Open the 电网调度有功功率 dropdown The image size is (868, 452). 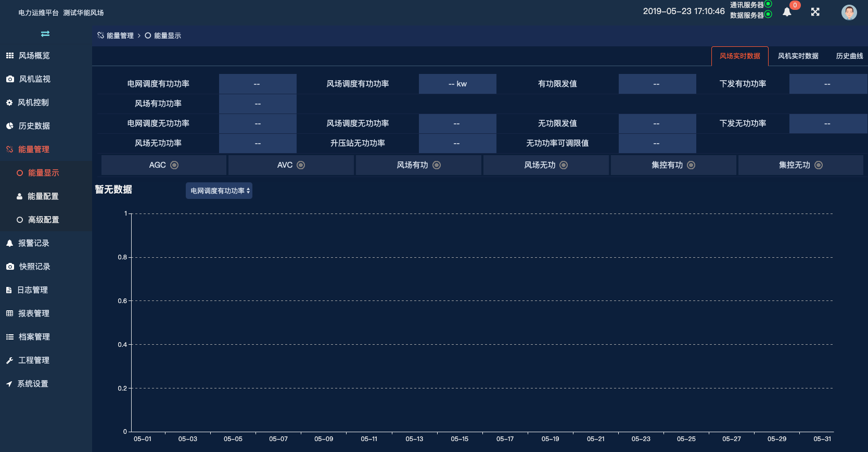pyautogui.click(x=219, y=191)
